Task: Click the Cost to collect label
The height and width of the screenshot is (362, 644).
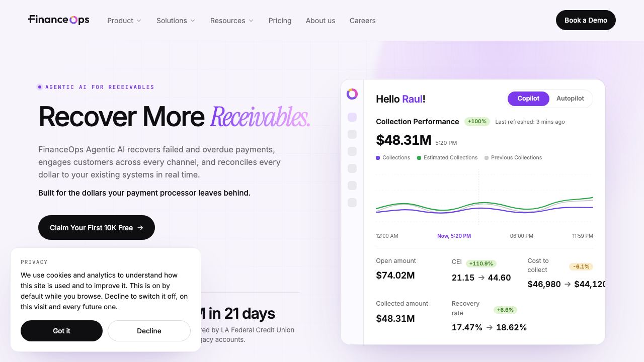Action: pos(538,265)
